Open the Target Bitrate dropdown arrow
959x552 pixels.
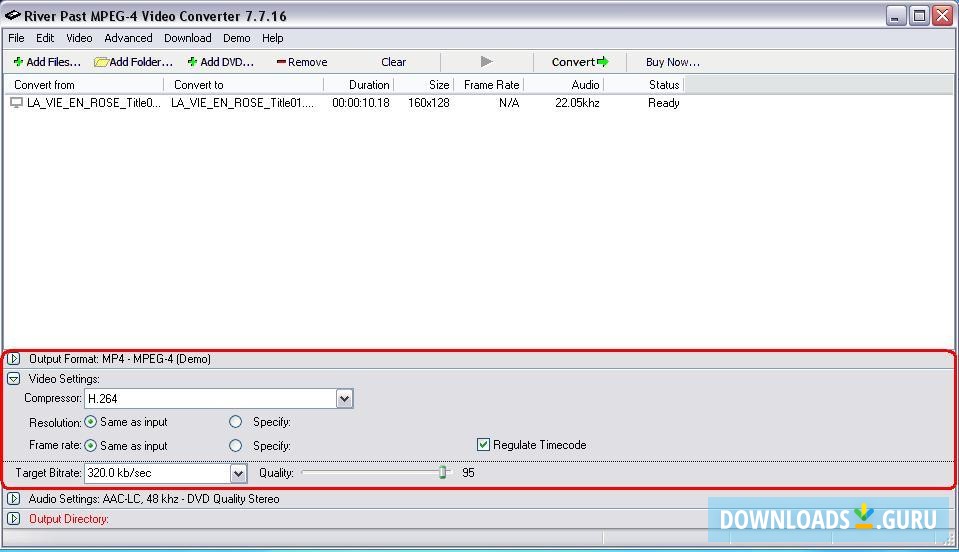pos(239,473)
